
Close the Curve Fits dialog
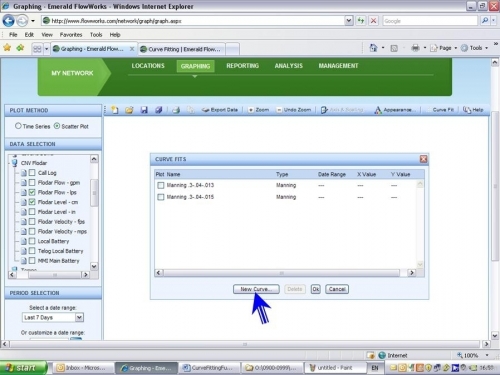point(423,159)
